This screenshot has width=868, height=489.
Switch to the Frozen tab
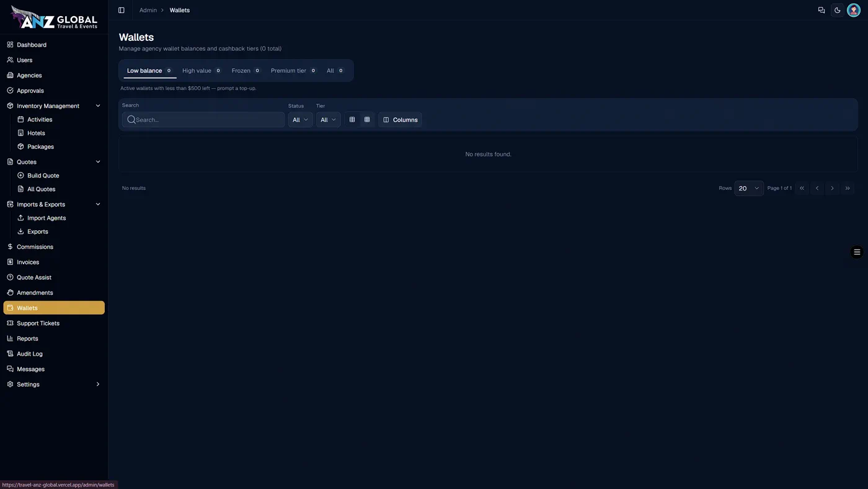point(246,71)
